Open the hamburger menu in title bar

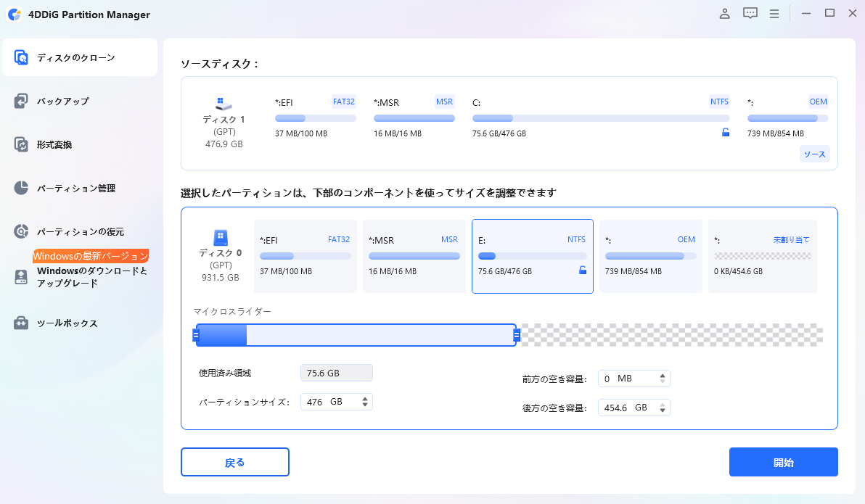(x=774, y=14)
